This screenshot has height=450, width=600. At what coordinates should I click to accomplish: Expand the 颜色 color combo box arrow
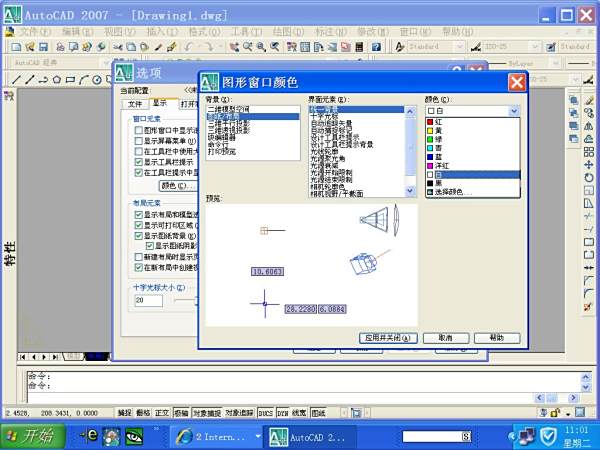(x=514, y=111)
